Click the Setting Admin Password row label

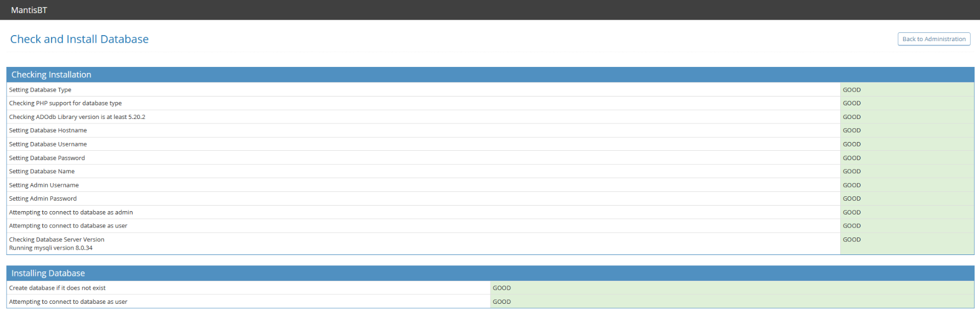43,199
